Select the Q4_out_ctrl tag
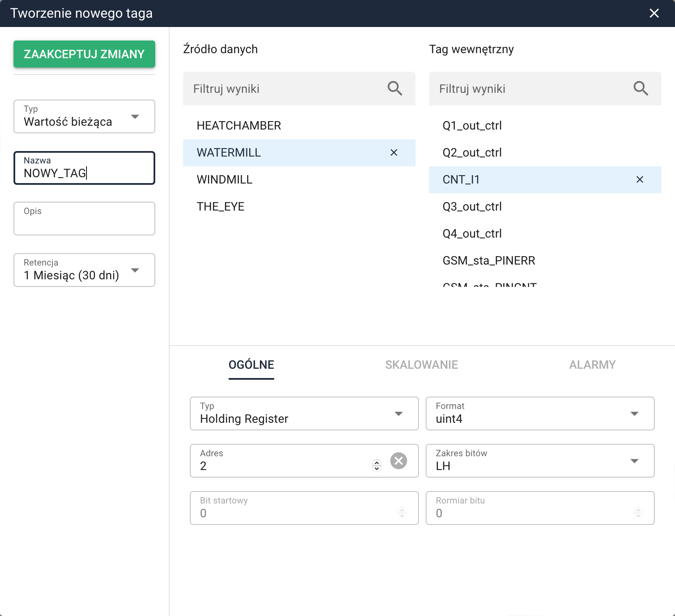Viewport: 675px width, 616px height. point(545,234)
